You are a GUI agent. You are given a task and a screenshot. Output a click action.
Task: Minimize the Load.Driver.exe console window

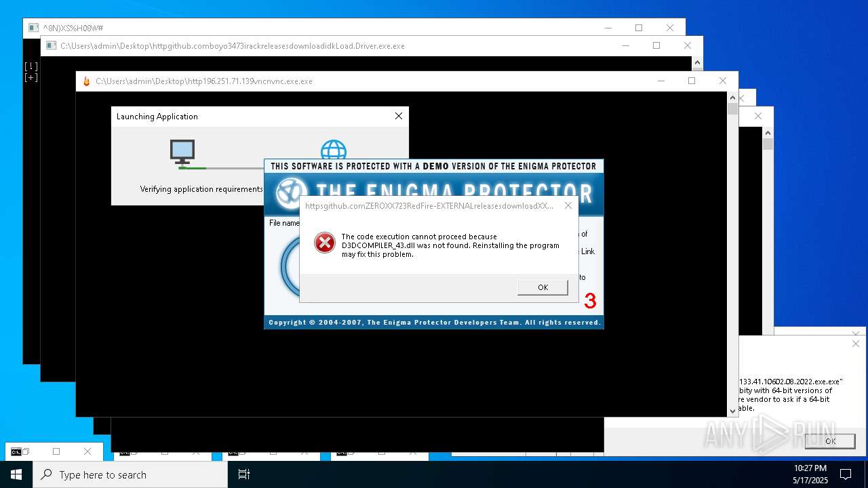(625, 45)
